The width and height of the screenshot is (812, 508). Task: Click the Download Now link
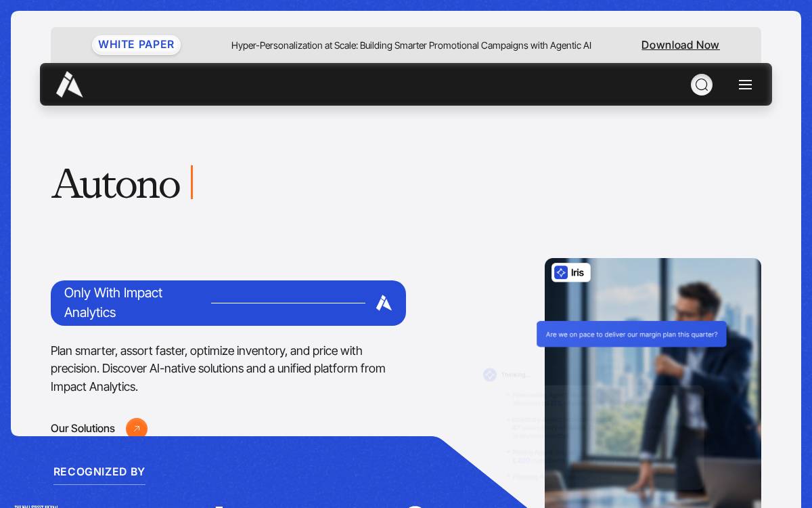click(x=680, y=45)
